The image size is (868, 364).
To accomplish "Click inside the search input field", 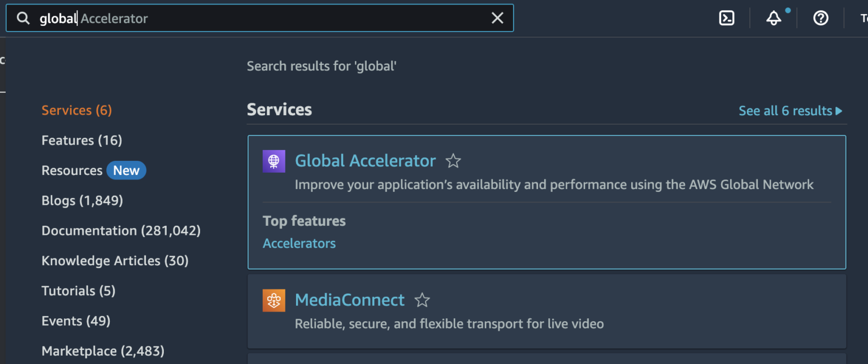I will [x=226, y=17].
